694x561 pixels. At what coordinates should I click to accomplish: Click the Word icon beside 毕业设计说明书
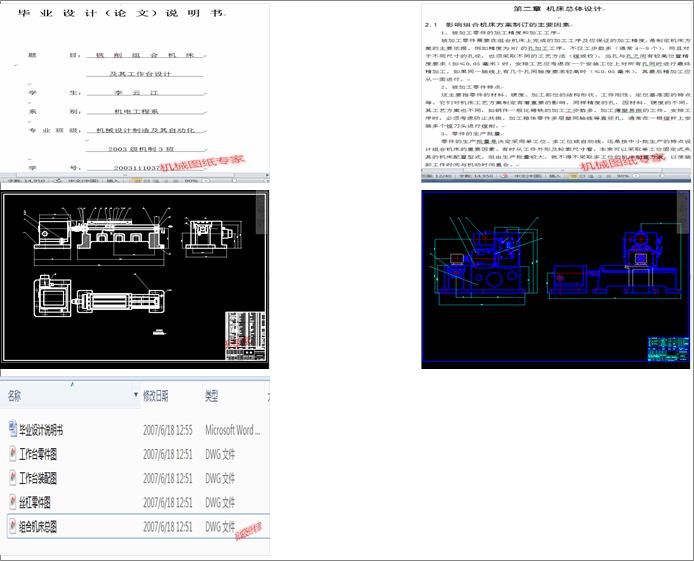click(13, 429)
